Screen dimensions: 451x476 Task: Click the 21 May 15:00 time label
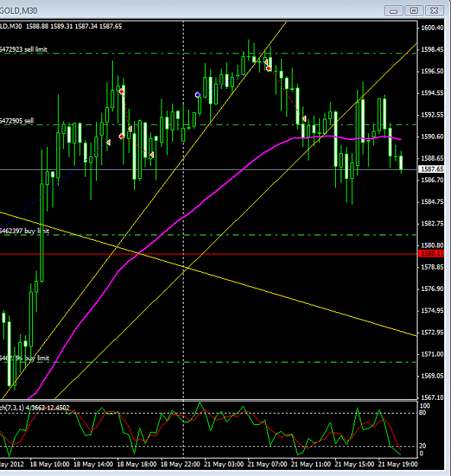[x=354, y=465]
